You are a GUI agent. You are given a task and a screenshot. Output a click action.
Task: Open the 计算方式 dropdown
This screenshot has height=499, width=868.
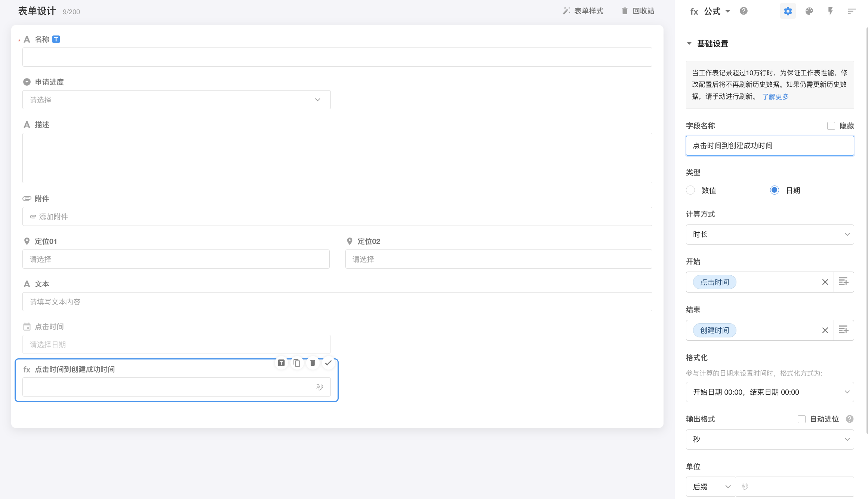pos(770,235)
